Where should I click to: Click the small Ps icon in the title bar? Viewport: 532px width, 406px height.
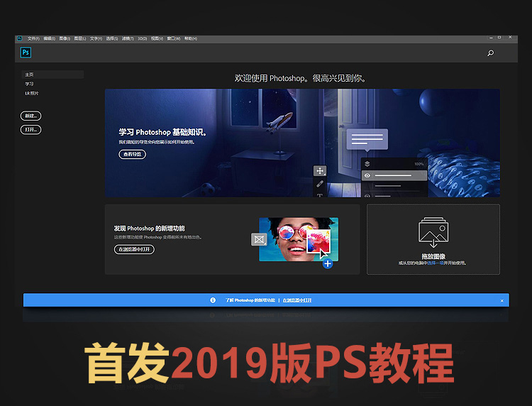pyautogui.click(x=19, y=38)
